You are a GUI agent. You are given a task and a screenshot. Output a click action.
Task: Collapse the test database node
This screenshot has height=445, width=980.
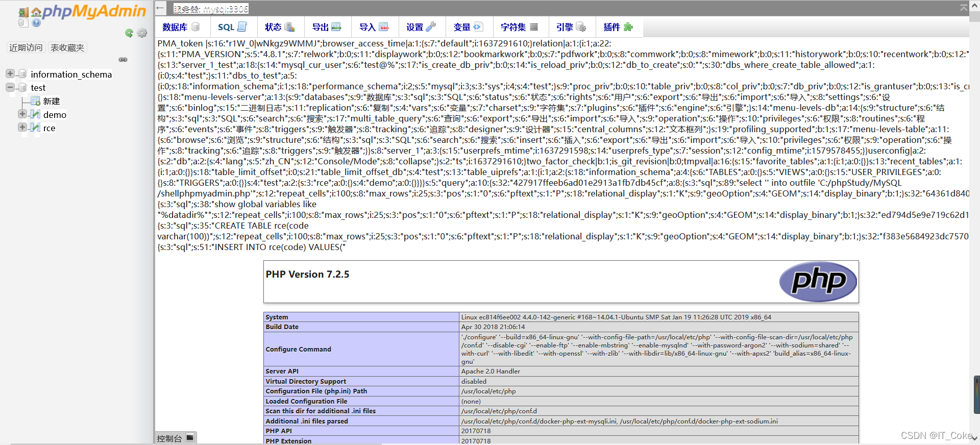pyautogui.click(x=10, y=87)
